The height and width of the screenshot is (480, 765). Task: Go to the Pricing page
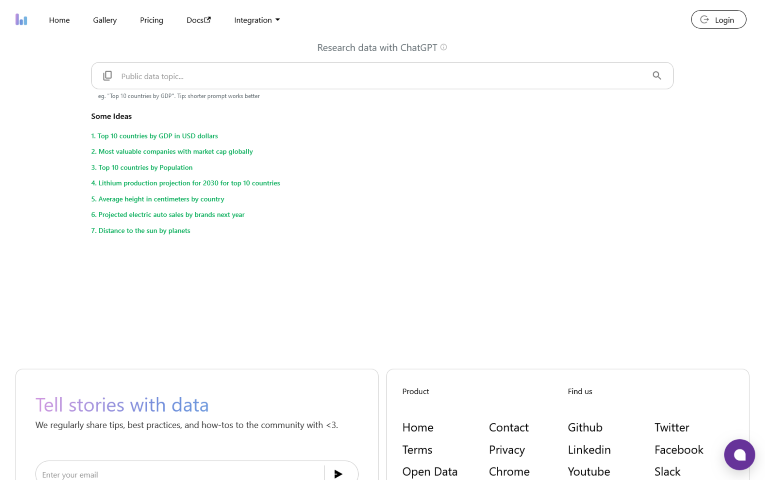click(x=152, y=20)
